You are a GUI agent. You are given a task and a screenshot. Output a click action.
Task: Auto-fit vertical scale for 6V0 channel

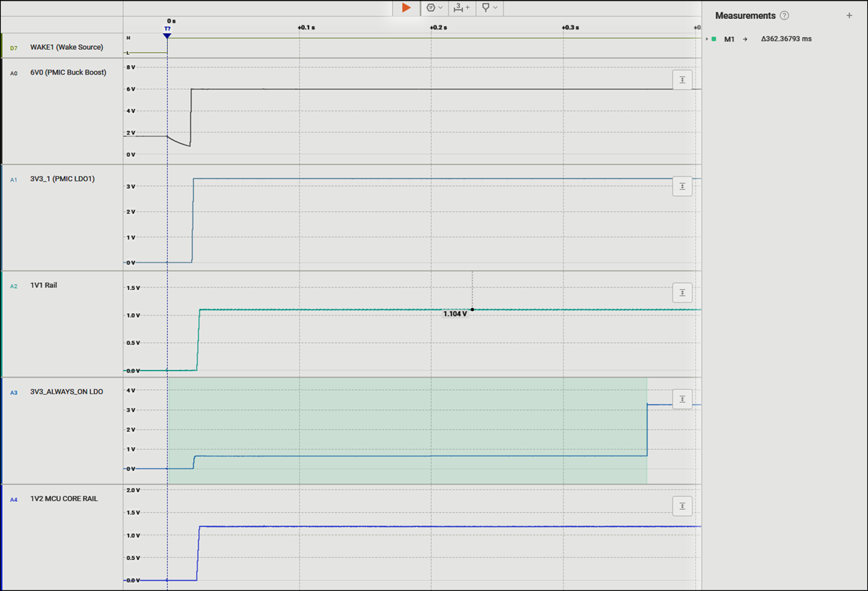point(682,80)
